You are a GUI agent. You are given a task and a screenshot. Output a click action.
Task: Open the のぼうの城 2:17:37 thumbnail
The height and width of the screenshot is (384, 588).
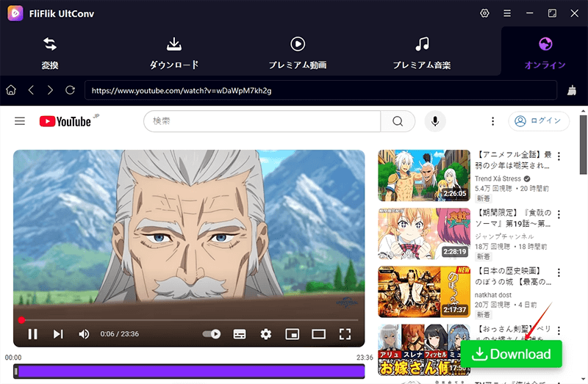point(424,291)
